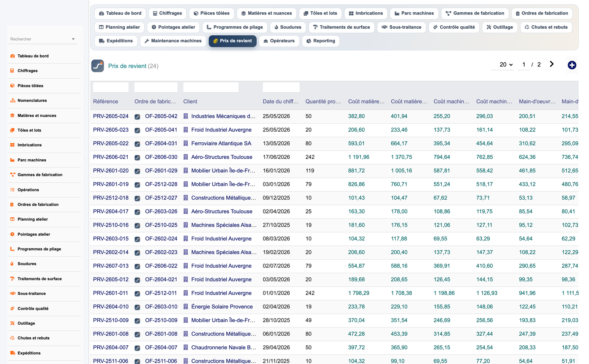Edit the current page number field
The height and width of the screenshot is (364, 589).
[x=524, y=65]
